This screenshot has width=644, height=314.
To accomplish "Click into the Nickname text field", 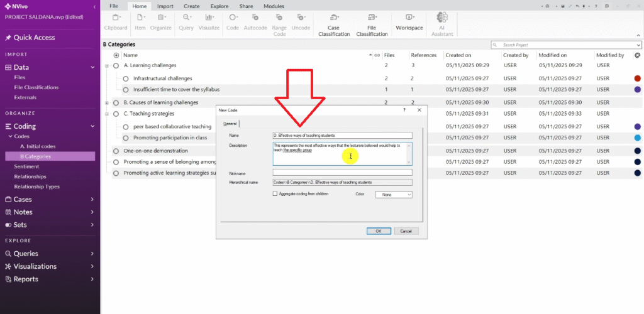I will coord(341,172).
